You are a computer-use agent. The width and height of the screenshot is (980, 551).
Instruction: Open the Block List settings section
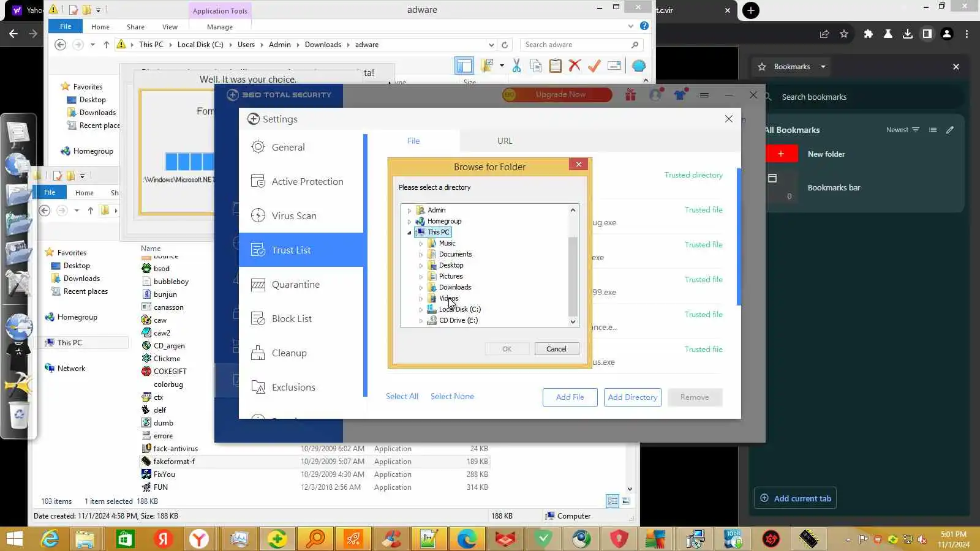coord(301,318)
